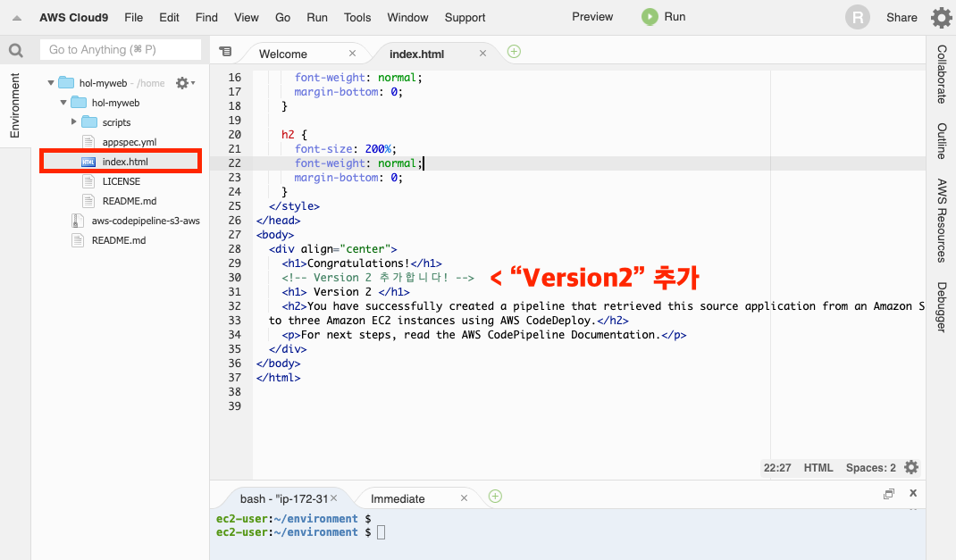Click the aws-codepipeline-s3-aws archive icon

tap(78, 221)
